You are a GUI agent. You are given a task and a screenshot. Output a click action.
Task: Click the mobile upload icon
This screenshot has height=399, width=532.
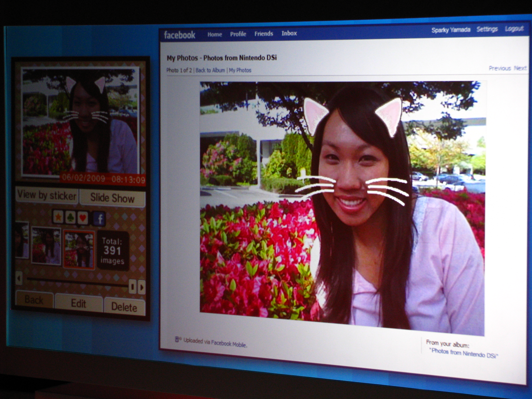(x=177, y=339)
